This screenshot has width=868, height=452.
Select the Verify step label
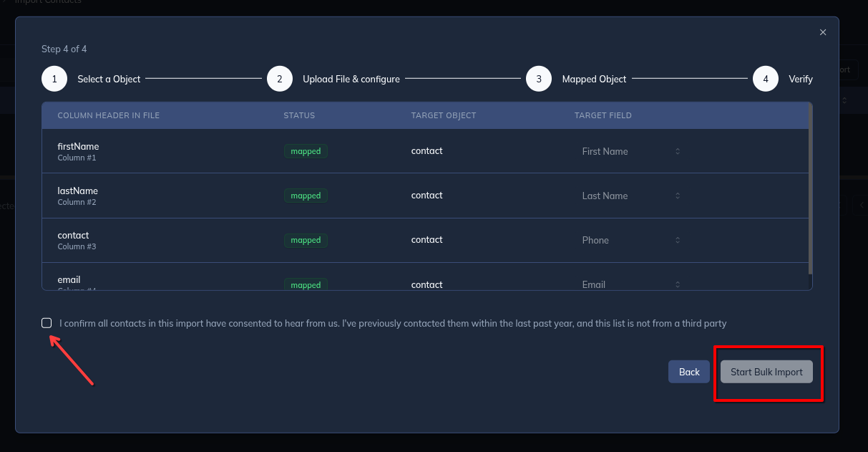point(801,79)
